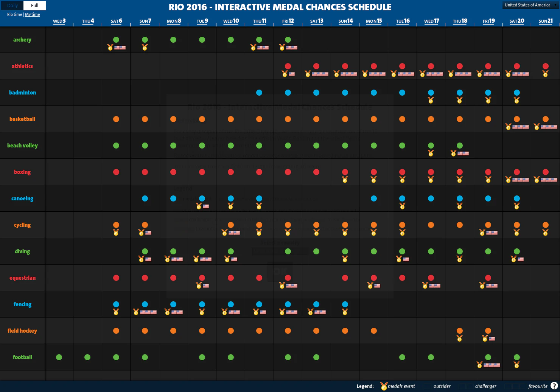Open the help question mark icon
Viewport: 560px width, 392px height.
[x=554, y=386]
